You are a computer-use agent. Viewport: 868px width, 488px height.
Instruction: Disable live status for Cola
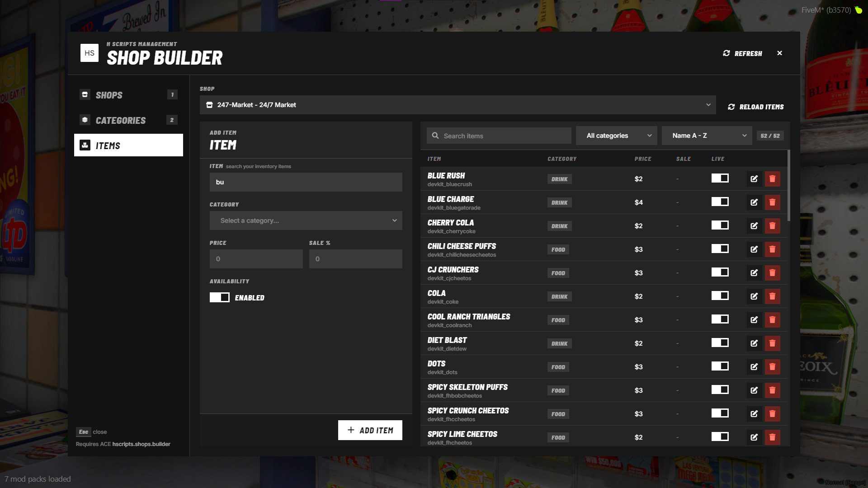pyautogui.click(x=720, y=296)
